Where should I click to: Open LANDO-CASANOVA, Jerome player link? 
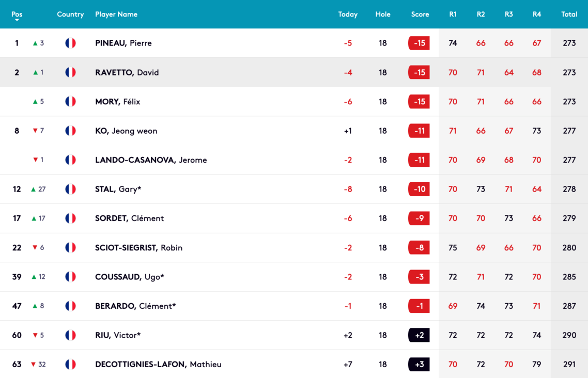pyautogui.click(x=151, y=160)
